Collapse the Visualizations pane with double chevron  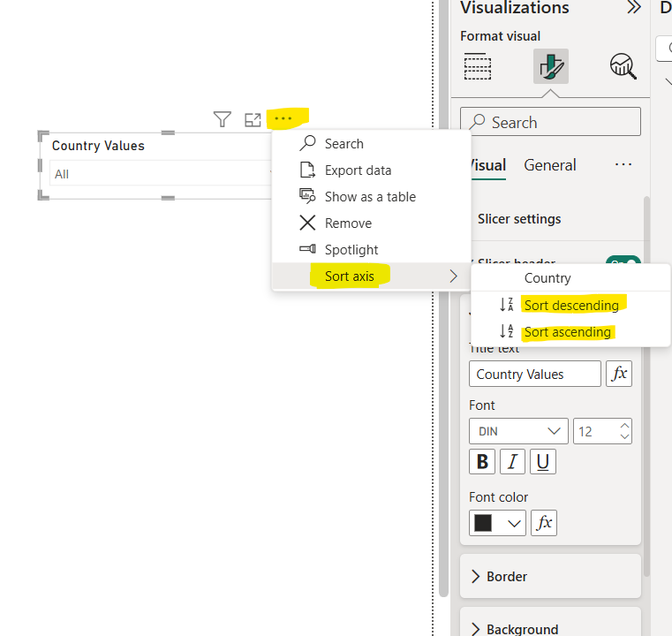tap(633, 8)
